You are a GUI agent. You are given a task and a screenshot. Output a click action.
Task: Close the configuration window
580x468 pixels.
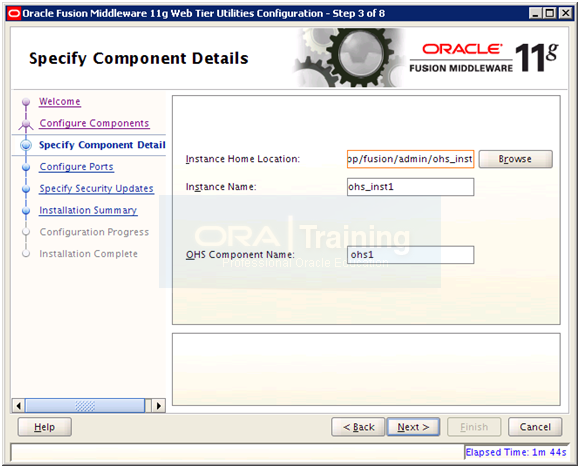[x=566, y=14]
